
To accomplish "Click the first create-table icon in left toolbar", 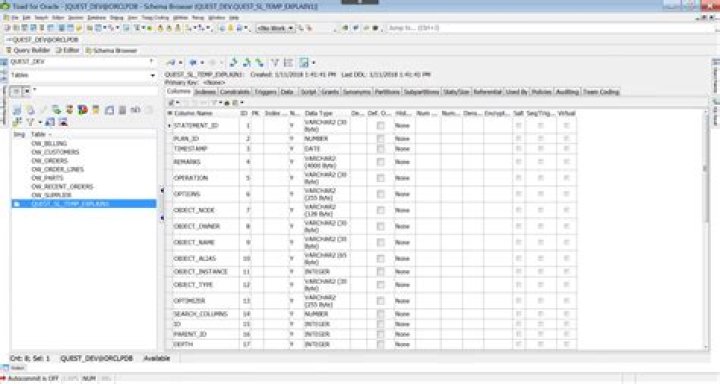I will [x=17, y=110].
